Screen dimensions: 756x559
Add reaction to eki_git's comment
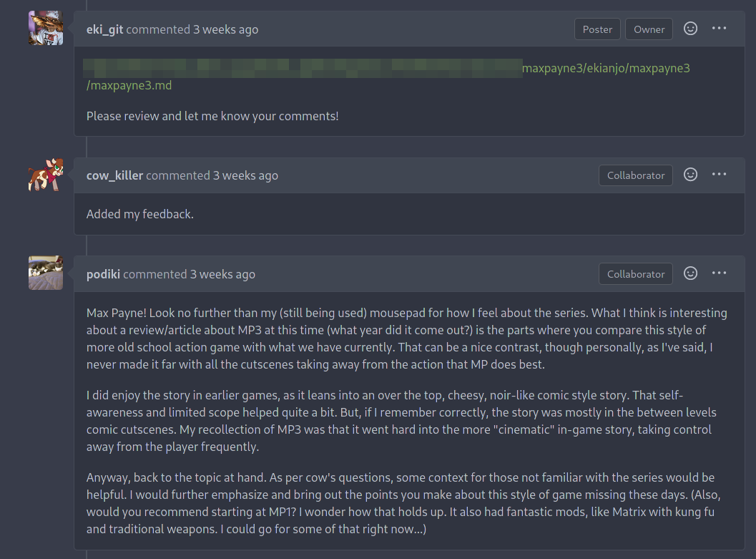(x=690, y=29)
